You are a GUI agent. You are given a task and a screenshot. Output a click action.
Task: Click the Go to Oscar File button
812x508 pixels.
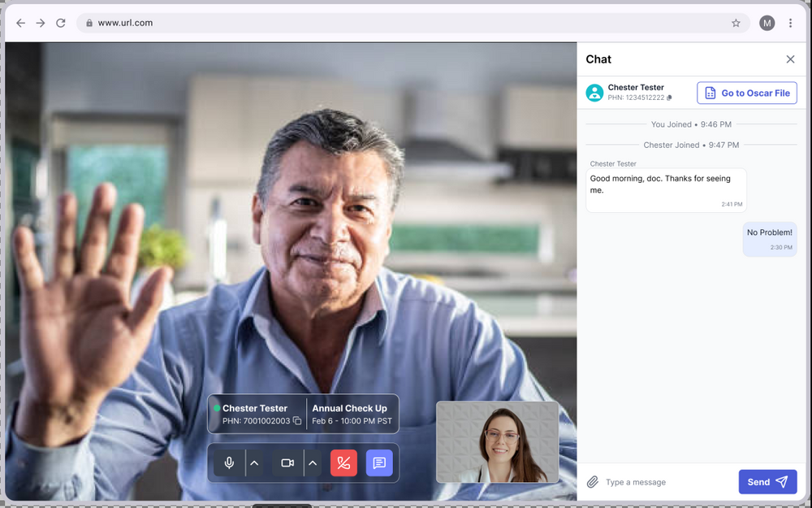click(x=746, y=93)
